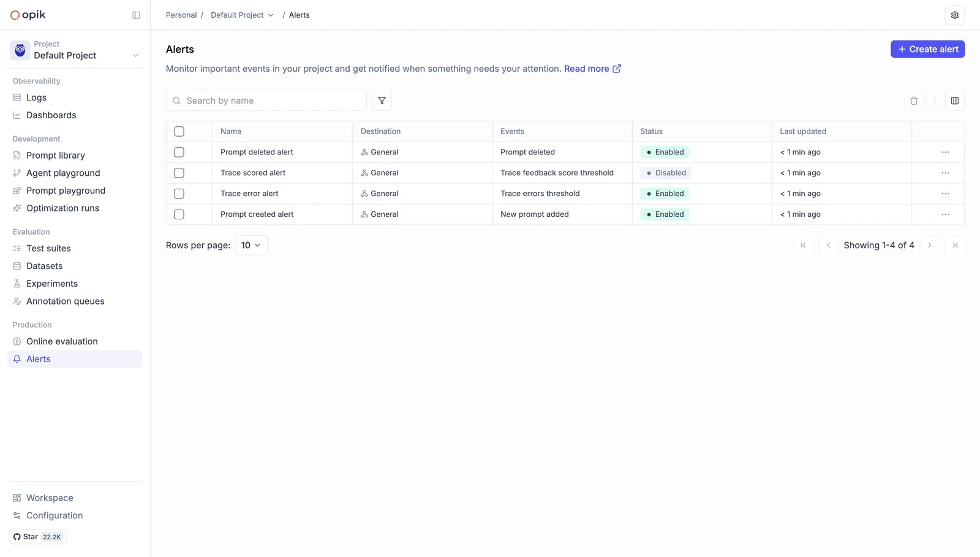Toggle the select-all checkbox in header
The height and width of the screenshot is (557, 980).
[179, 131]
